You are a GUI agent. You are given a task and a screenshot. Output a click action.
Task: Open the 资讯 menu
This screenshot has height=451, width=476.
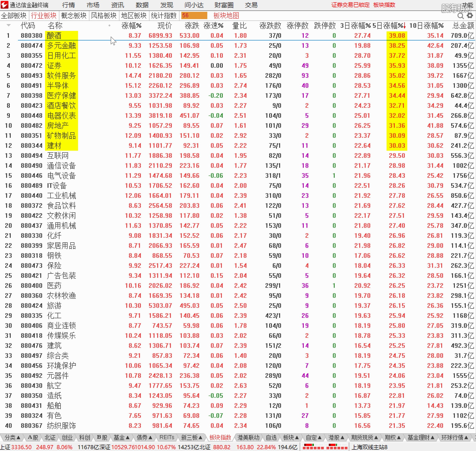pyautogui.click(x=117, y=5)
